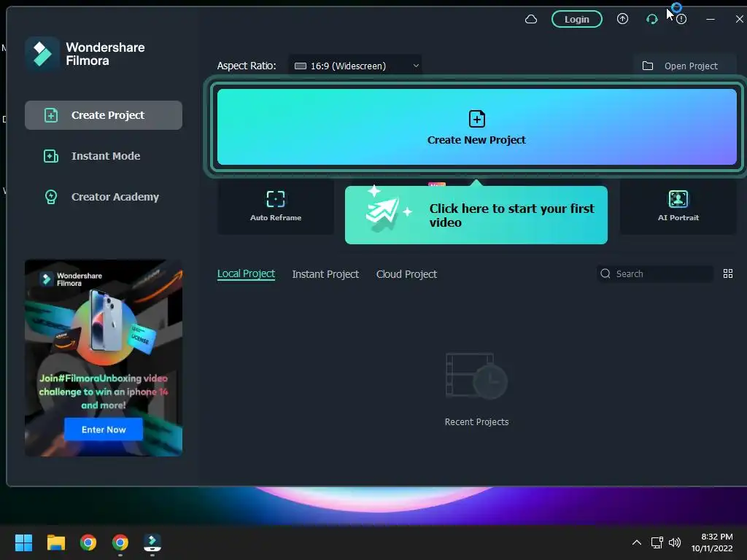Image resolution: width=747 pixels, height=560 pixels.
Task: Open the Aspect Ratio dropdown
Action: pyautogui.click(x=355, y=66)
